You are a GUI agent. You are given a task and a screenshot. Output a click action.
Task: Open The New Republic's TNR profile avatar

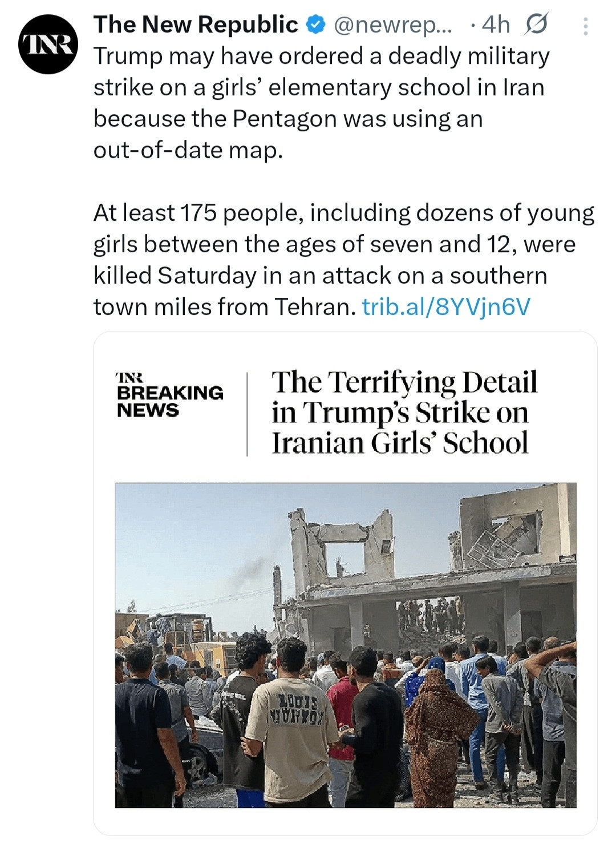pos(48,45)
